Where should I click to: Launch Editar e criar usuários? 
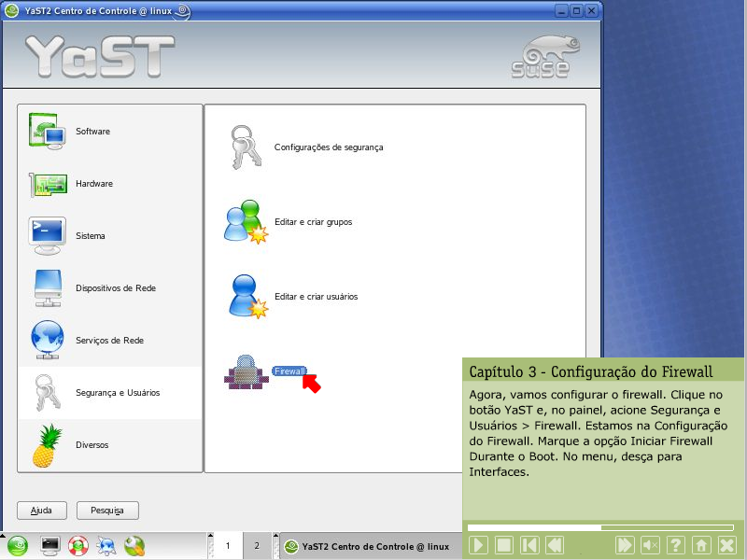[x=316, y=297]
